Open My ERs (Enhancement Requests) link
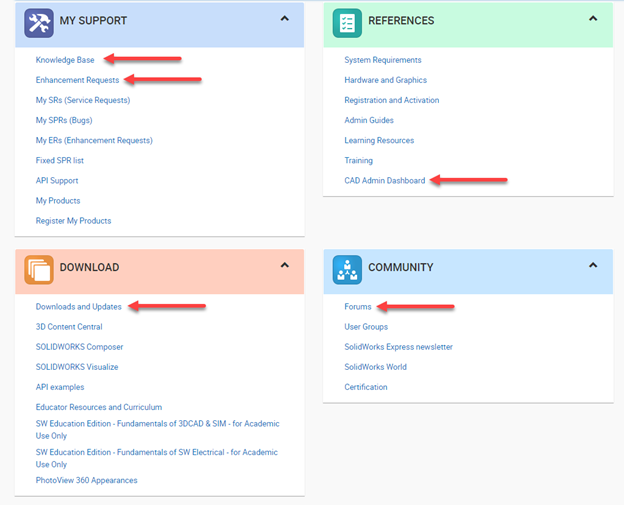Image resolution: width=624 pixels, height=505 pixels. point(94,140)
